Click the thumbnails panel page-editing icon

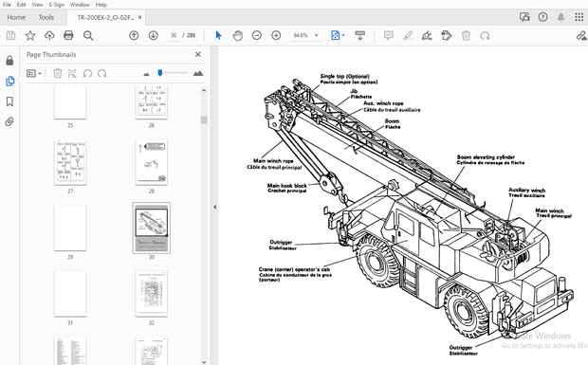coord(72,73)
